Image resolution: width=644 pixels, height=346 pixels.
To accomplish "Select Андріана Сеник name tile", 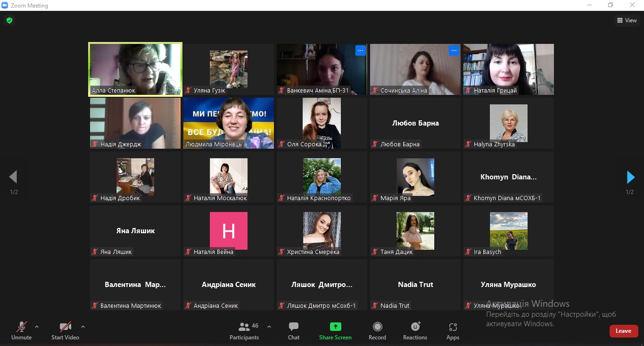I will point(229,285).
